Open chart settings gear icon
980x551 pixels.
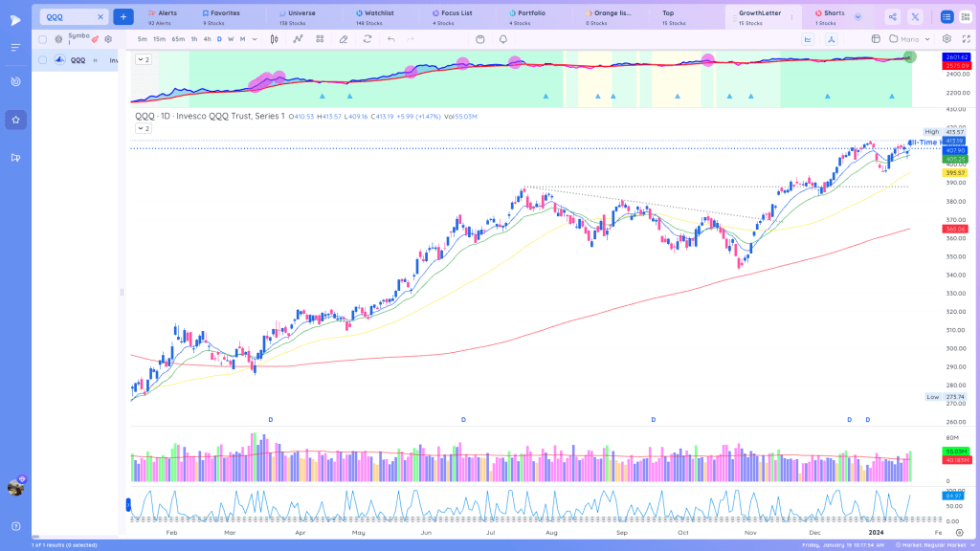pos(947,38)
